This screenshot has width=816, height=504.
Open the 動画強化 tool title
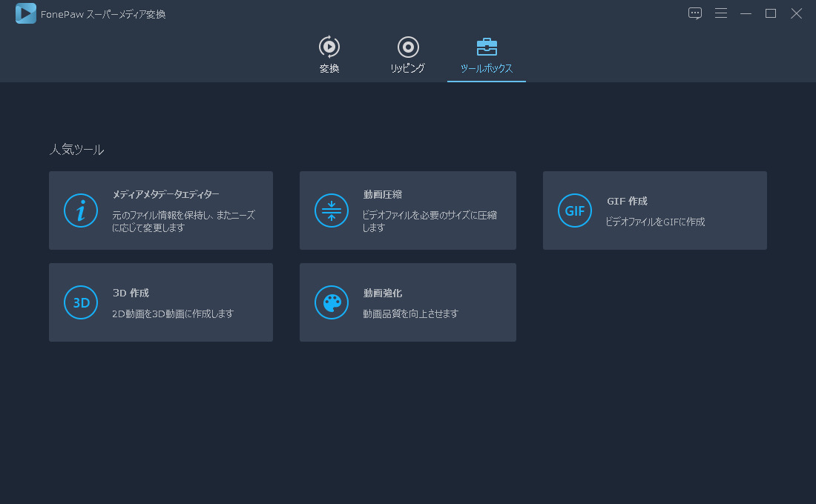383,293
